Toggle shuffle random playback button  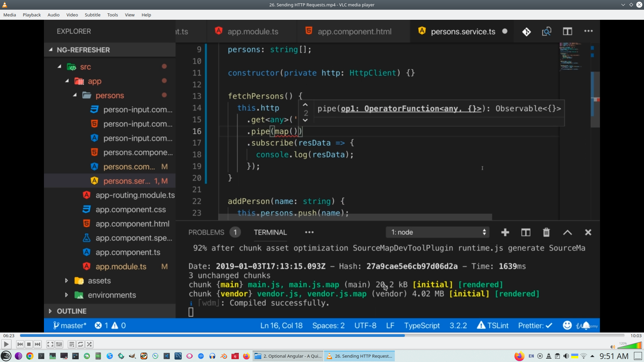(89, 344)
